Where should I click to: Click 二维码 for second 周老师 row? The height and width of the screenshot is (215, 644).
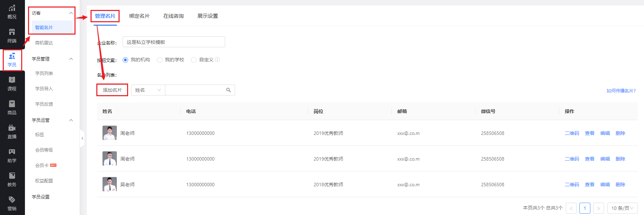click(x=572, y=159)
